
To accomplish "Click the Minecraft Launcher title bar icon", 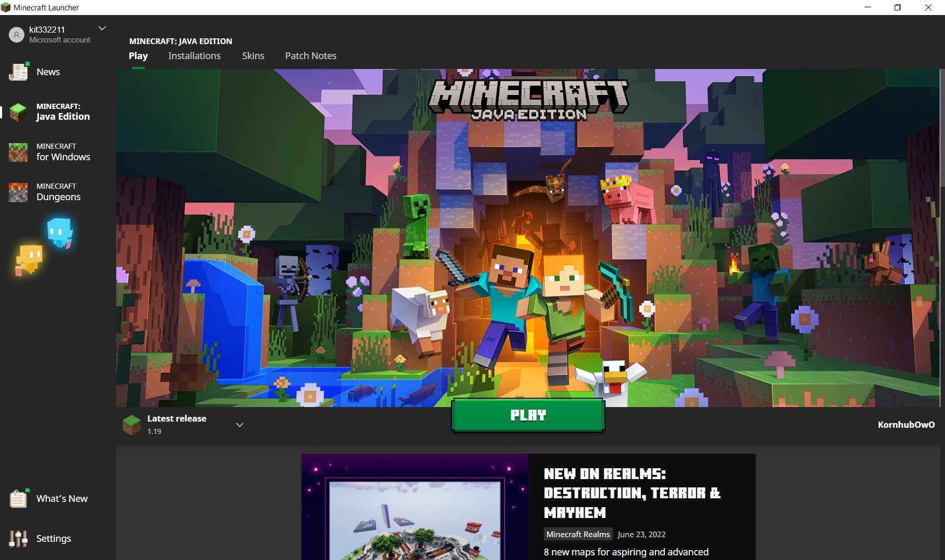I will 6,7.
